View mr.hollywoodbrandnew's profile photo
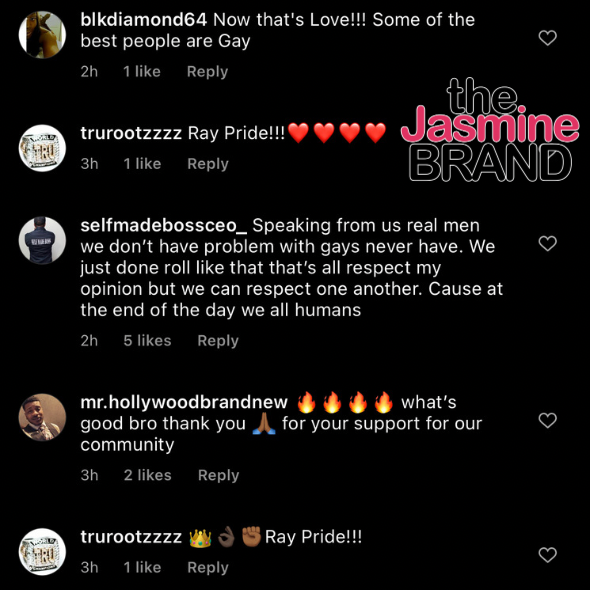The image size is (590, 590). point(42,417)
